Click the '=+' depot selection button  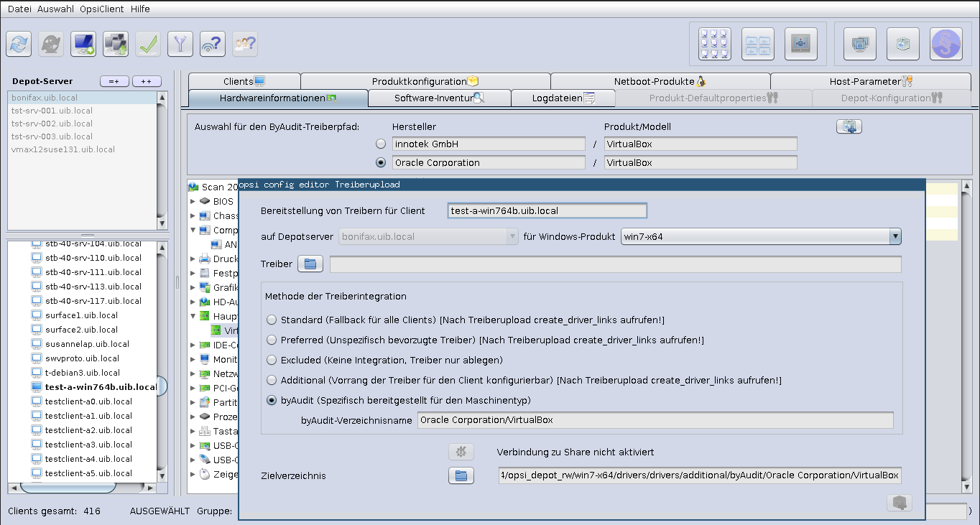[114, 81]
